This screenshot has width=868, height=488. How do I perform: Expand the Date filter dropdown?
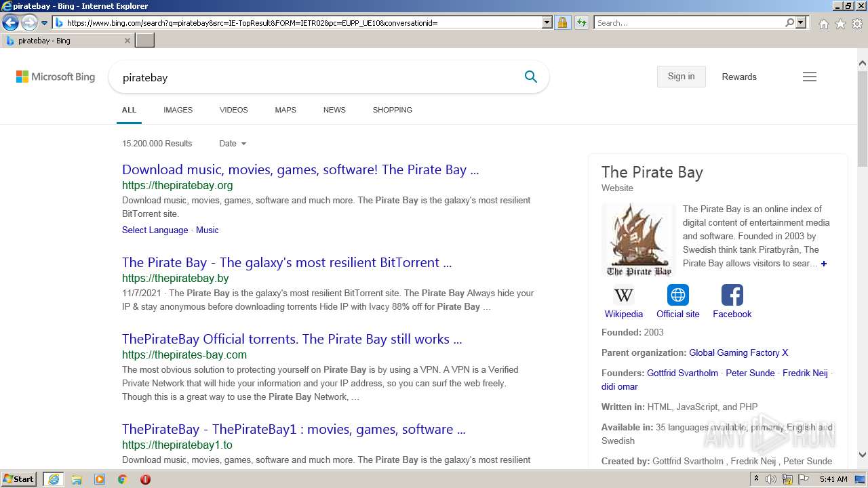tap(233, 144)
